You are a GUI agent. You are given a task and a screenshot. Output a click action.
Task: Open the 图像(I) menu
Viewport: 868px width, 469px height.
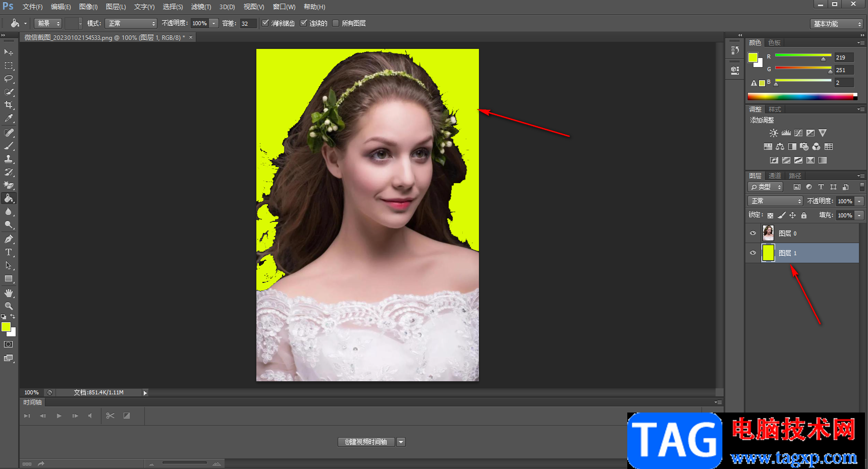point(88,7)
